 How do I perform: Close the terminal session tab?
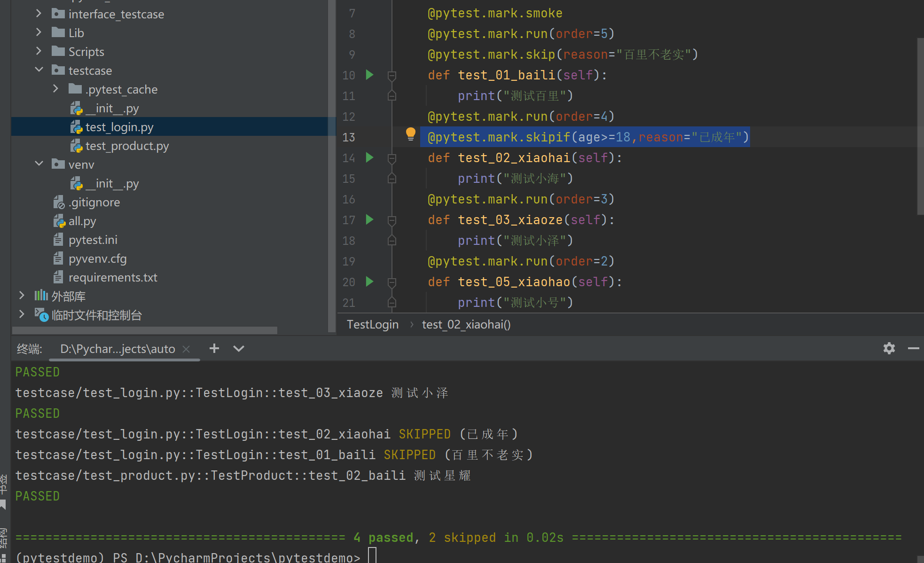point(186,349)
